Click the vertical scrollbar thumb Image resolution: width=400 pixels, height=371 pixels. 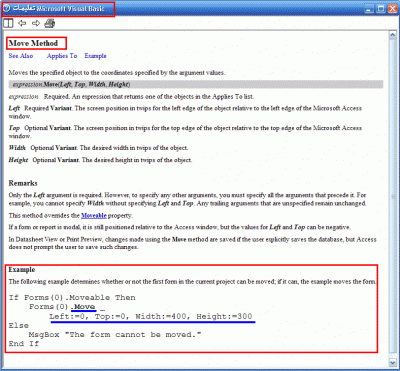392,197
